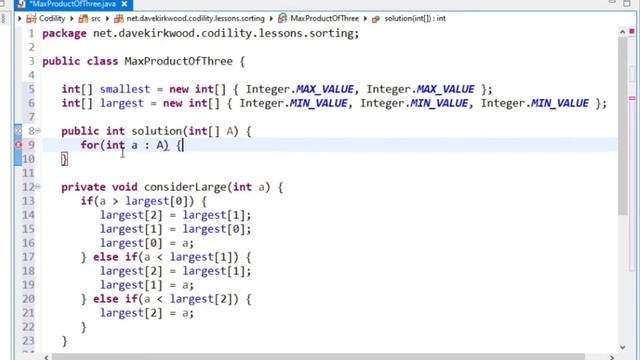Click 'MaxProductOfThree' in the class declaration
Screen dimensions: 640x360
[x=178, y=61]
